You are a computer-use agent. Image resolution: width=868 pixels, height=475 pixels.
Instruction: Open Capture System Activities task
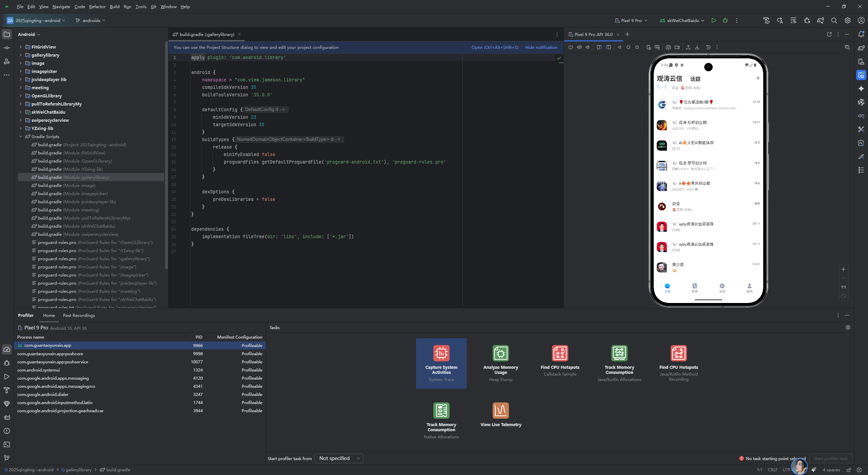tap(441, 363)
